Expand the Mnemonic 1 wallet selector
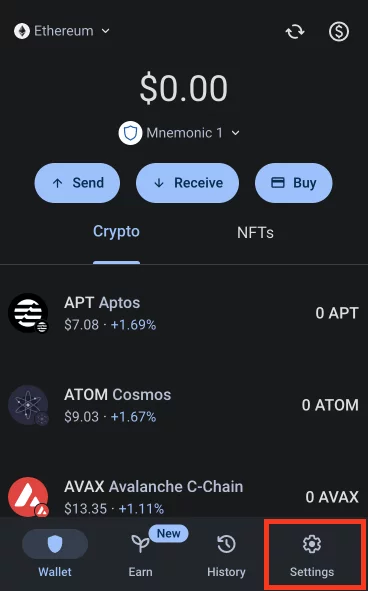 click(180, 133)
